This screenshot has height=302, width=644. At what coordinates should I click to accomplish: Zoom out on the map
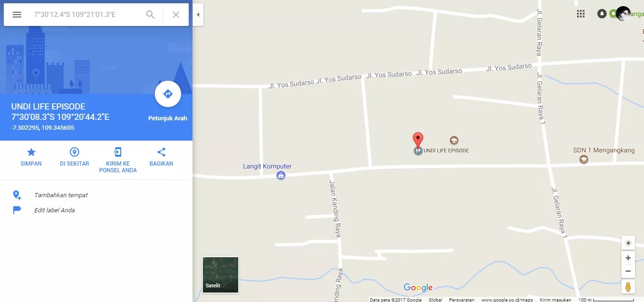[x=628, y=271]
